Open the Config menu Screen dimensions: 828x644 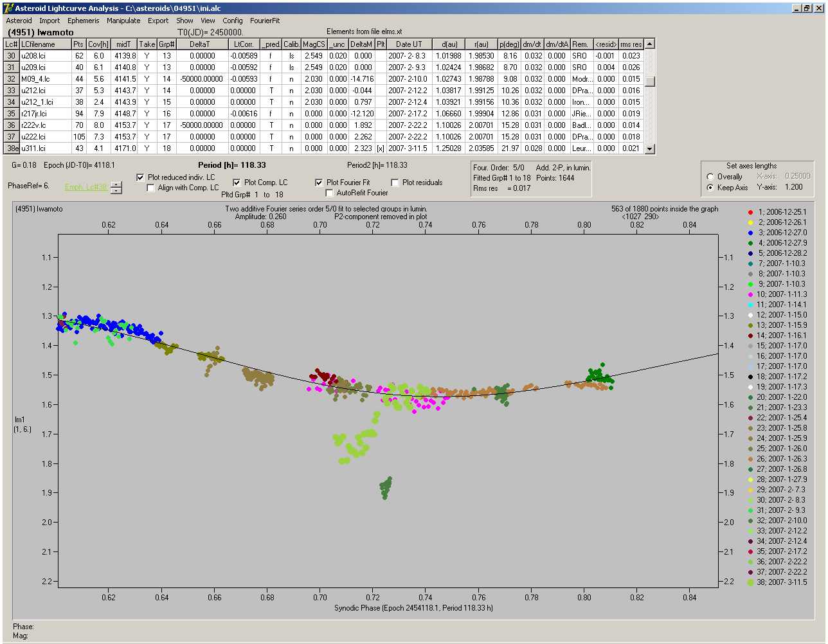(233, 21)
